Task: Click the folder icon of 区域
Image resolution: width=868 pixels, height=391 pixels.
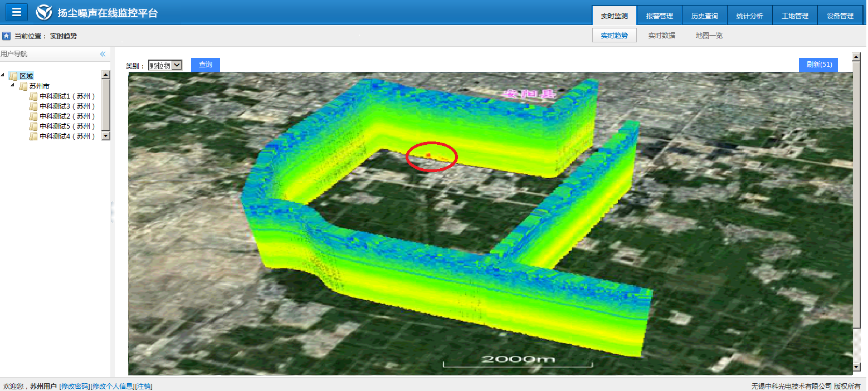Action: 13,76
